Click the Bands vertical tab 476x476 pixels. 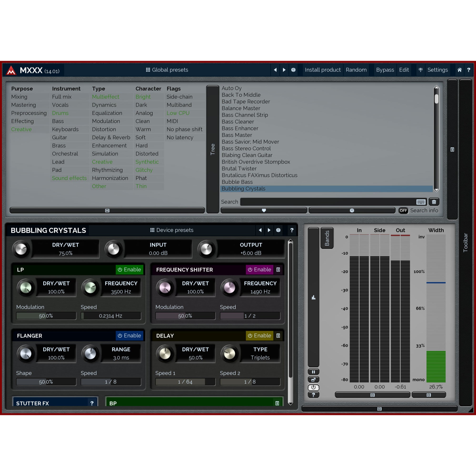[327, 238]
